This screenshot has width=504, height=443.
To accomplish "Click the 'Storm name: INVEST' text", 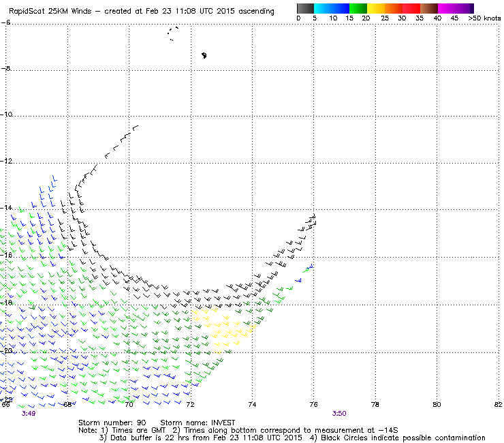I will (198, 423).
